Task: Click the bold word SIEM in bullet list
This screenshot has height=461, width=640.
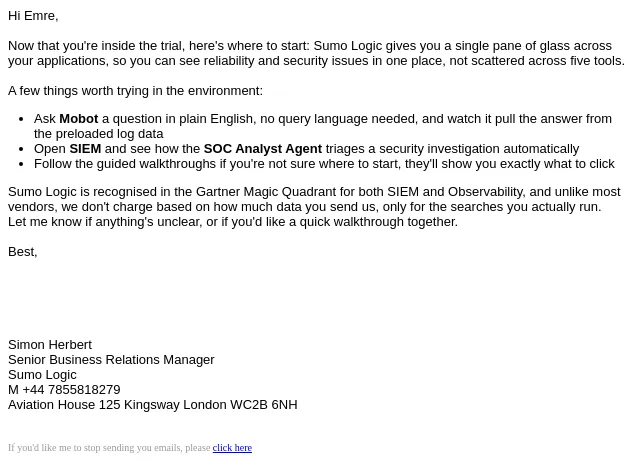Action: click(85, 149)
